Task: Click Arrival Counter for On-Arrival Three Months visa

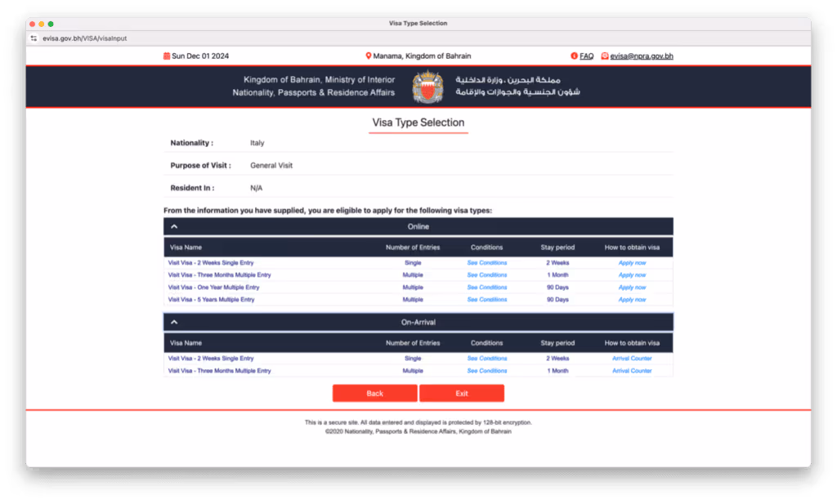Action: (x=632, y=371)
